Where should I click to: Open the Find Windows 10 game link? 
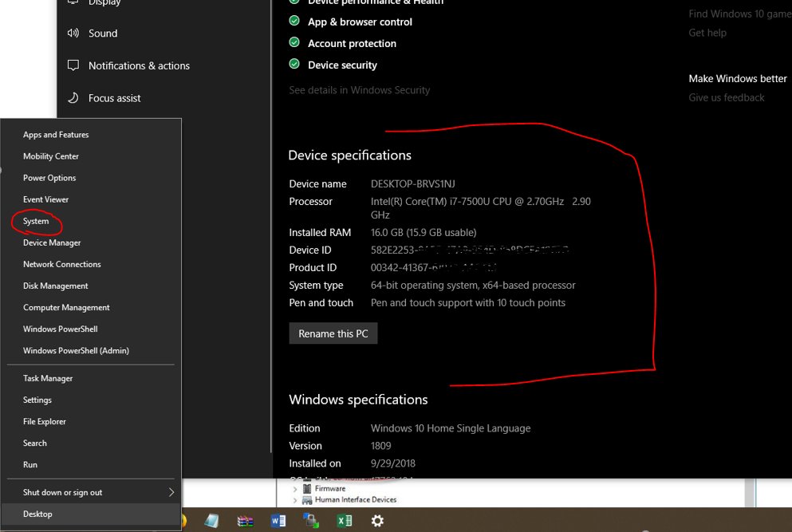pyautogui.click(x=740, y=14)
